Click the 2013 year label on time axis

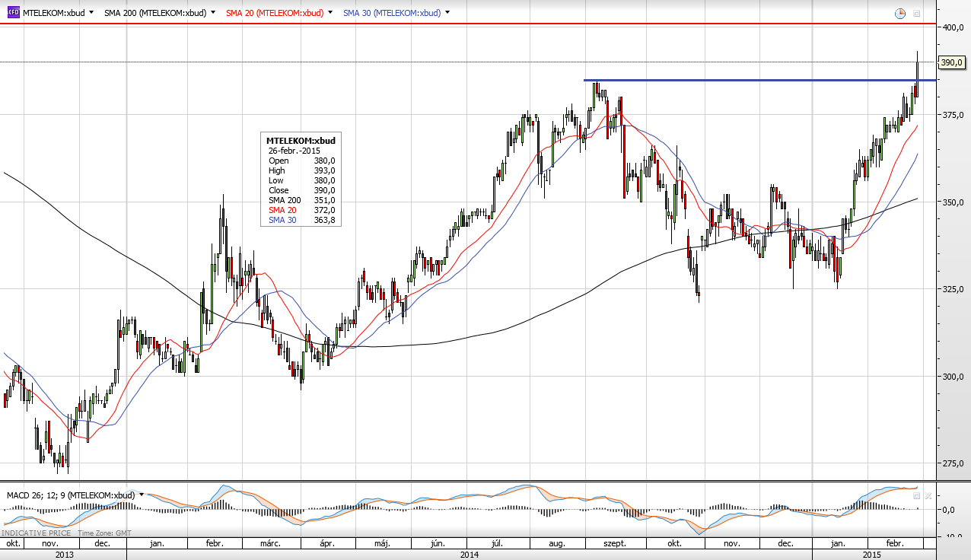click(x=65, y=555)
